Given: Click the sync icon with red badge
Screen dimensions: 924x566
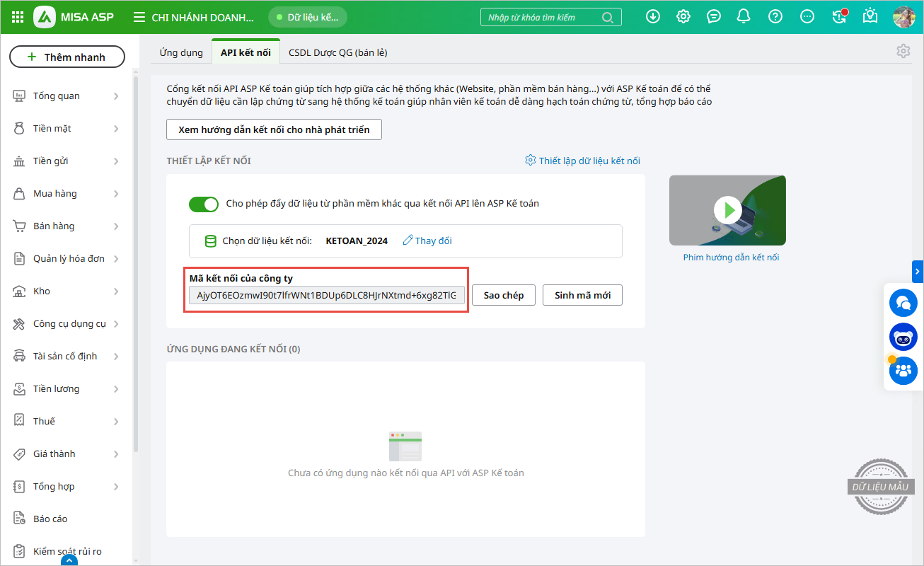Looking at the screenshot, I should coord(839,16).
